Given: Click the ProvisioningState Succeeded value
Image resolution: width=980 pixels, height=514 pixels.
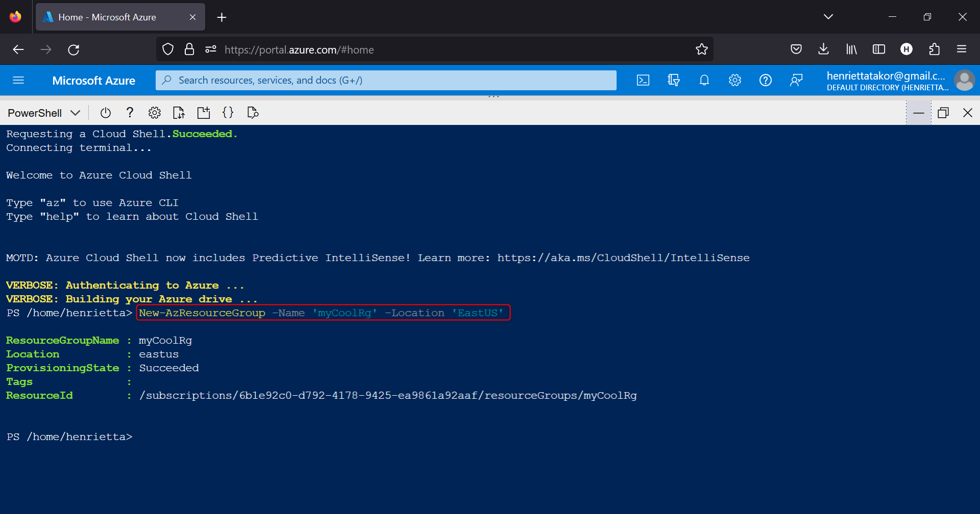Looking at the screenshot, I should point(169,368).
